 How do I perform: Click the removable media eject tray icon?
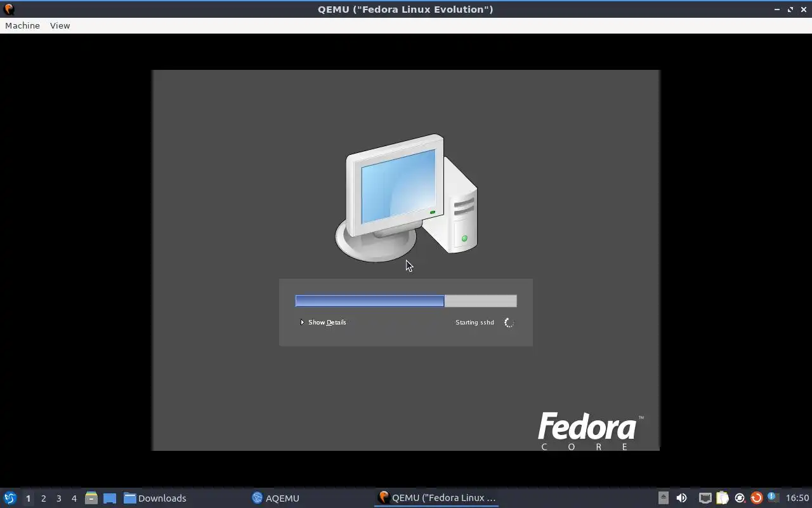point(663,498)
